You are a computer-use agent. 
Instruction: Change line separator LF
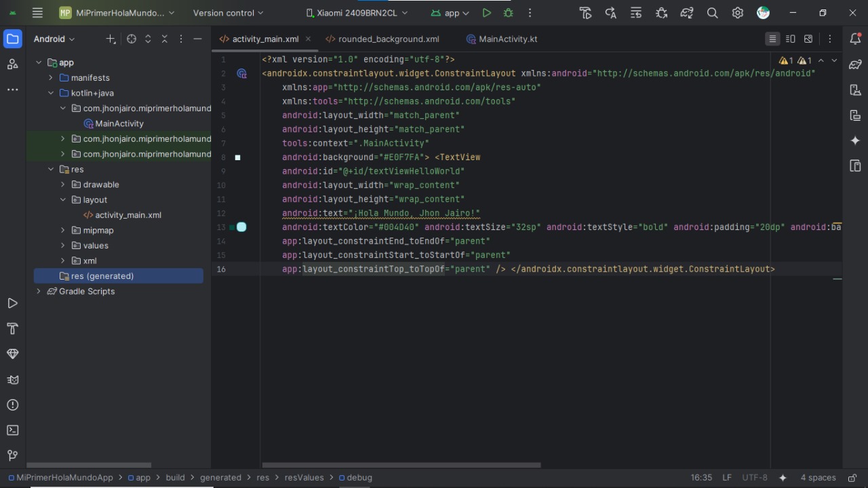pyautogui.click(x=727, y=478)
